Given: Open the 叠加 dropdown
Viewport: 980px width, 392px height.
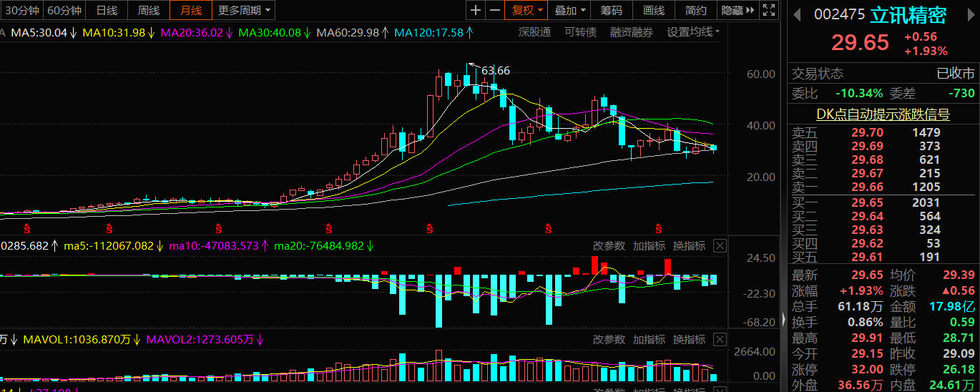Looking at the screenshot, I should [570, 10].
